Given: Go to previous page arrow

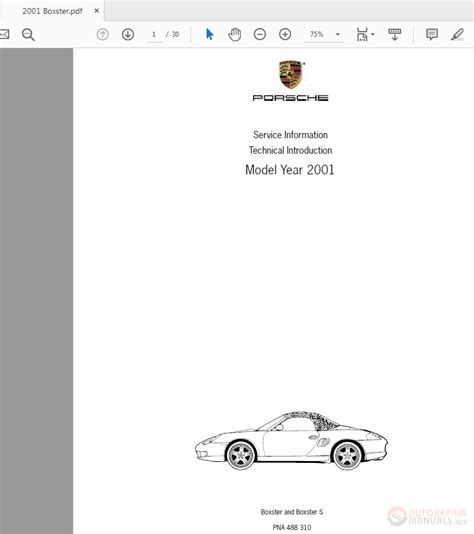Looking at the screenshot, I should coord(103,34).
